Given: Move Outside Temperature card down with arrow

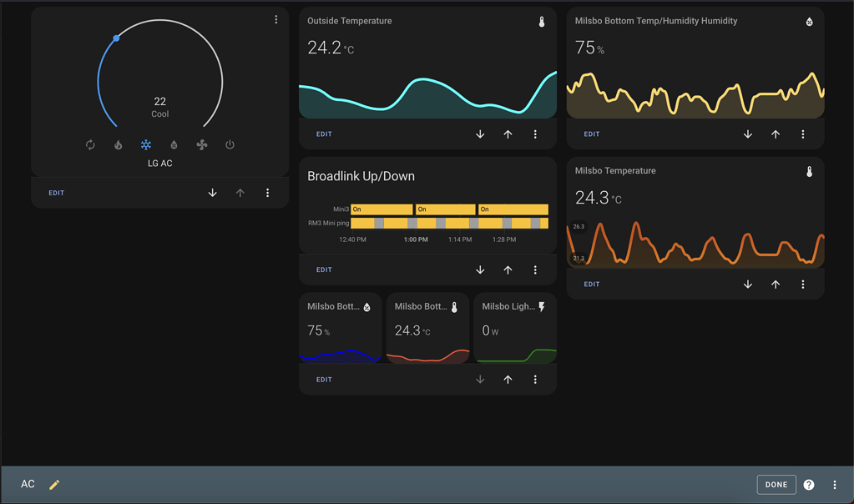Looking at the screenshot, I should point(480,134).
